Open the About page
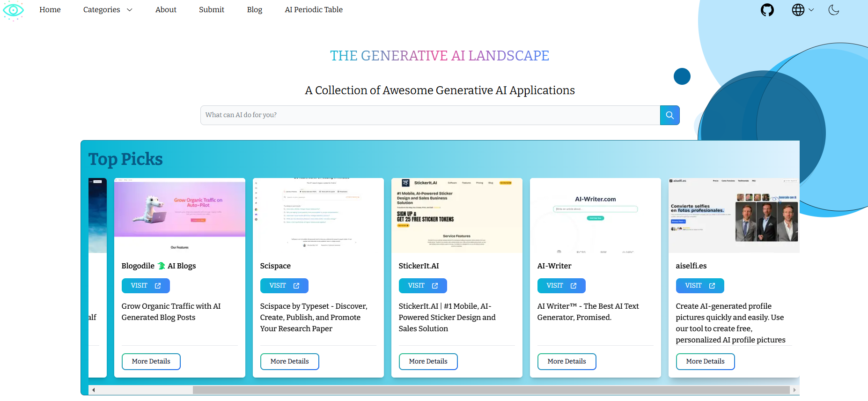Image resolution: width=868 pixels, height=401 pixels. tap(166, 10)
